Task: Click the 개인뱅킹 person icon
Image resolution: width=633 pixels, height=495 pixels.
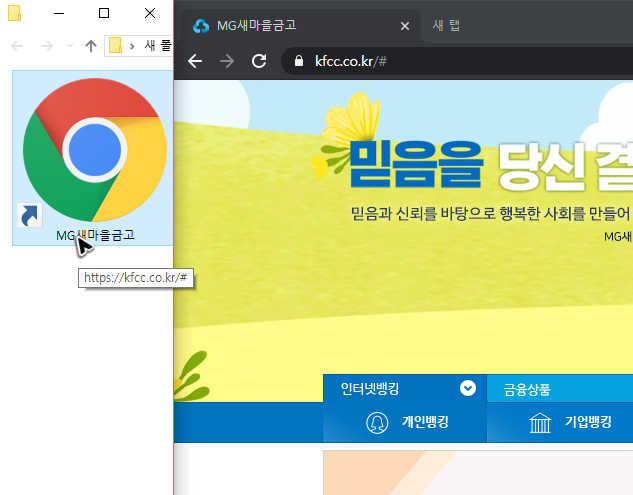Action: tap(377, 423)
